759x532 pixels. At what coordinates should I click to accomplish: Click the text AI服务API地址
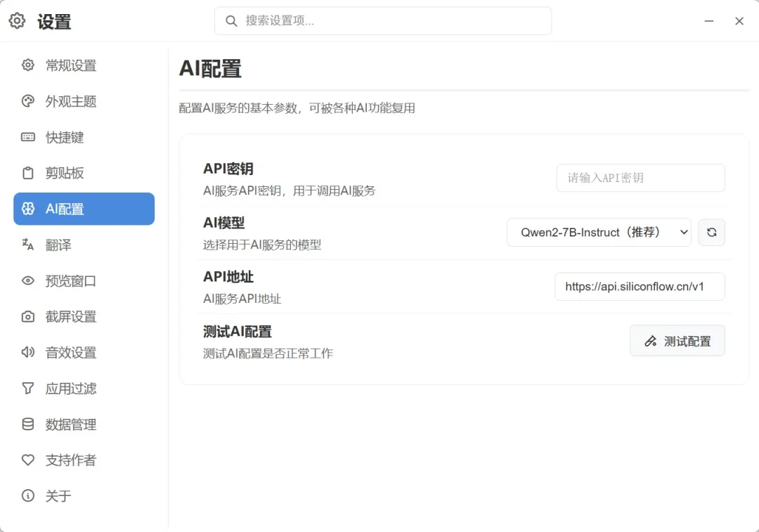(242, 299)
